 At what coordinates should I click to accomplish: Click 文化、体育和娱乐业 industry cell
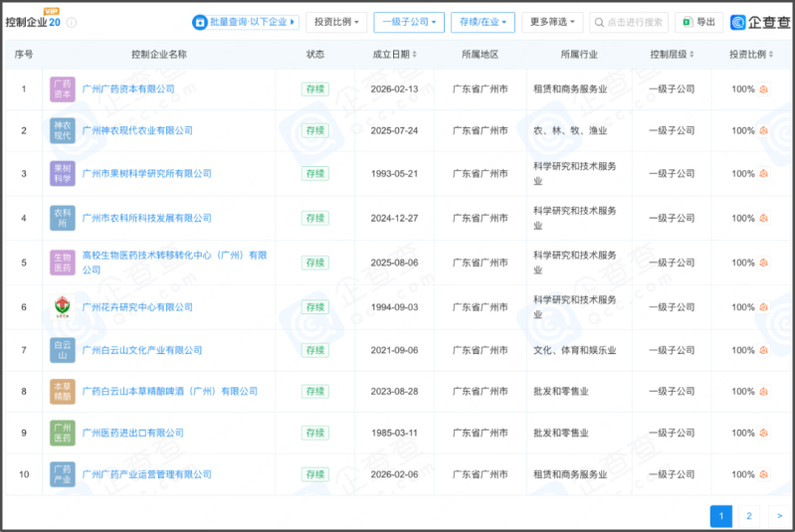click(574, 351)
